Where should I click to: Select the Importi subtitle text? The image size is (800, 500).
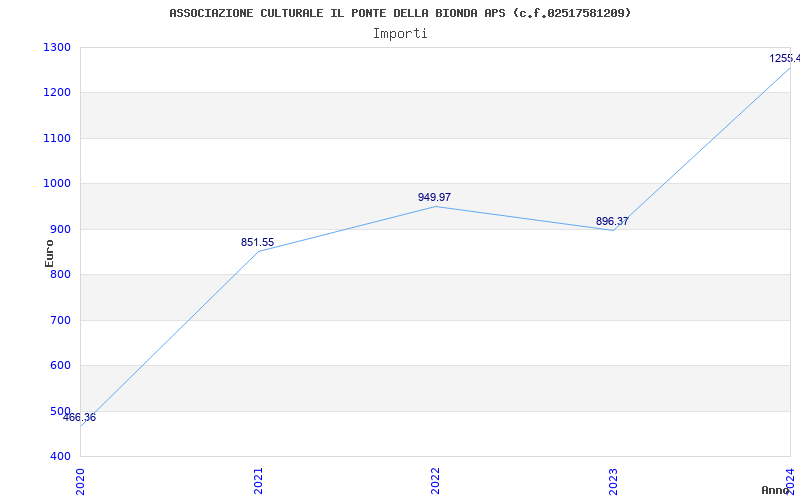400,34
